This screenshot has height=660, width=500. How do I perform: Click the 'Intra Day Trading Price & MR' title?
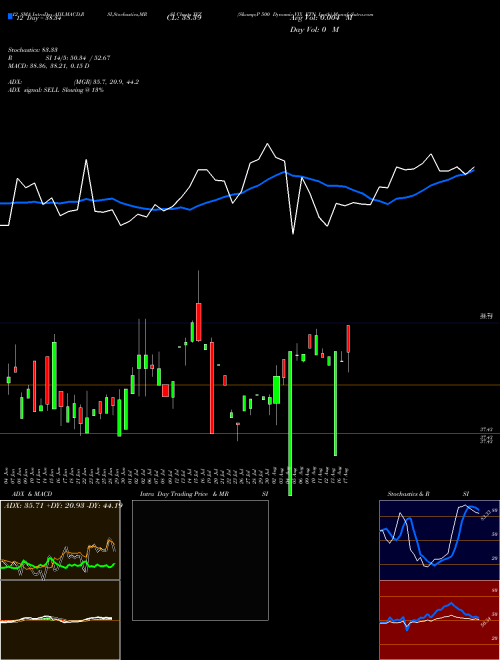click(185, 494)
